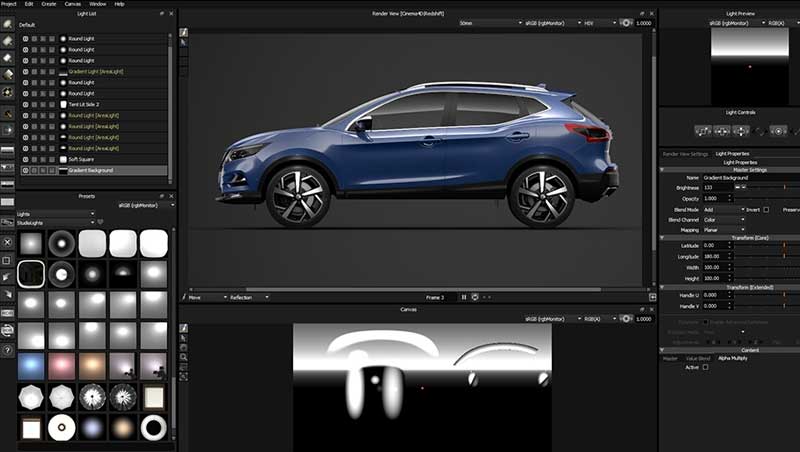
Task: Click the Render View exposure icon
Action: [x=626, y=23]
